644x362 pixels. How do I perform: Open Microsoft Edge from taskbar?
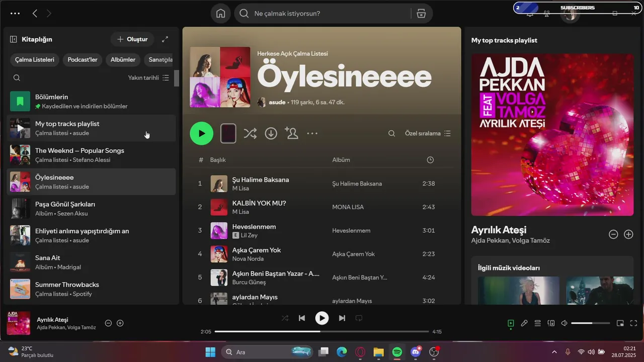point(342,352)
